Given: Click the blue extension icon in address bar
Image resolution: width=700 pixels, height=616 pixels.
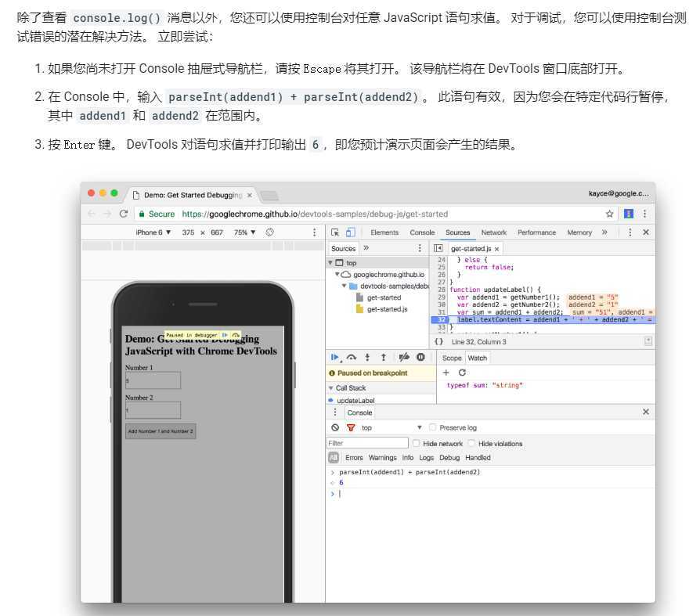Looking at the screenshot, I should 629,214.
